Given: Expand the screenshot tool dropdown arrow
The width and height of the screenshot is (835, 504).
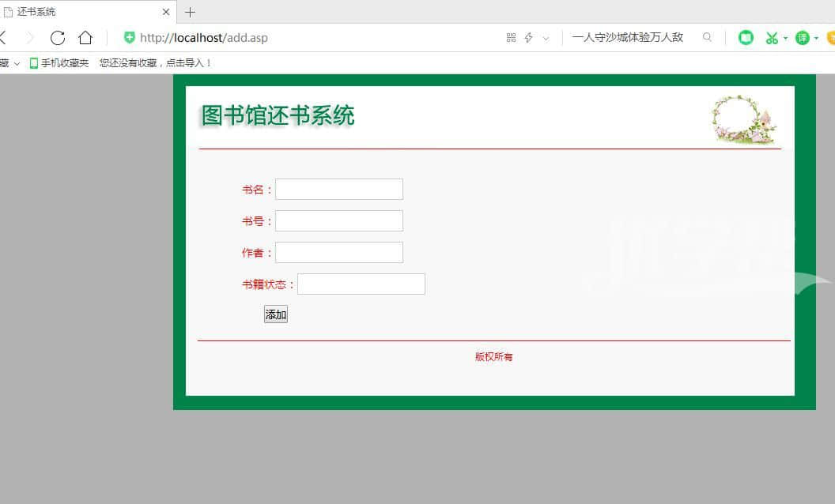Looking at the screenshot, I should click(x=785, y=38).
